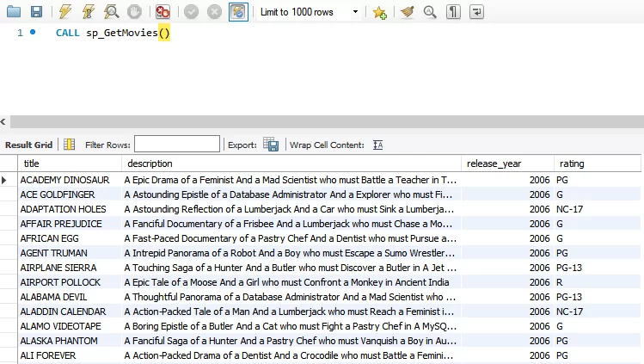This screenshot has width=644, height=364.
Task: Run Explain on current statement
Action: point(111,12)
